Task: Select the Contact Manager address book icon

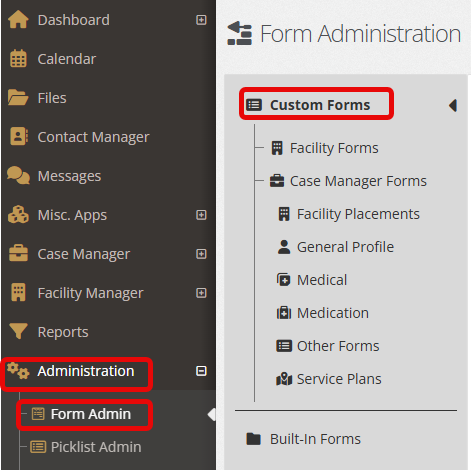Action: 19,136
